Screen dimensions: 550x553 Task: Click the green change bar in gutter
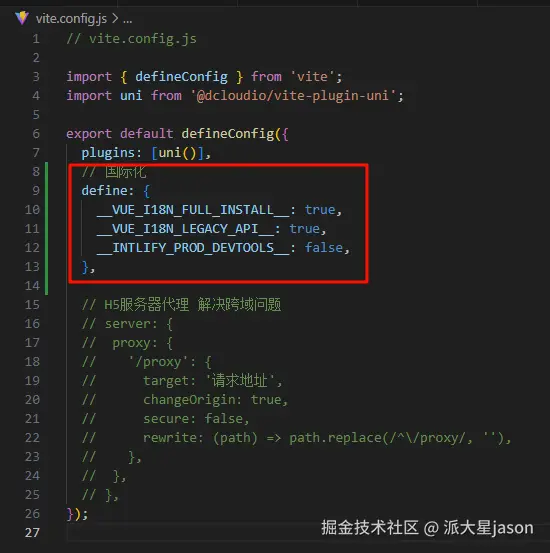coord(47,229)
